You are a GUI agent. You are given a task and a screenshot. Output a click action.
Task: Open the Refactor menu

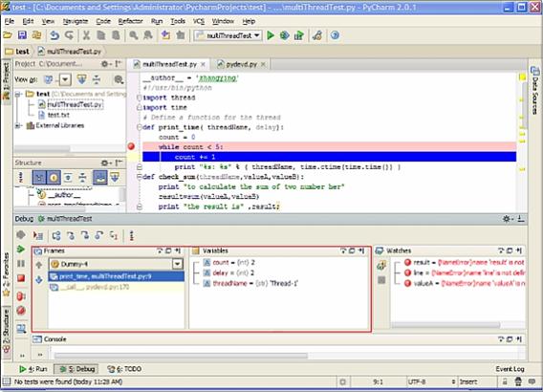point(130,21)
